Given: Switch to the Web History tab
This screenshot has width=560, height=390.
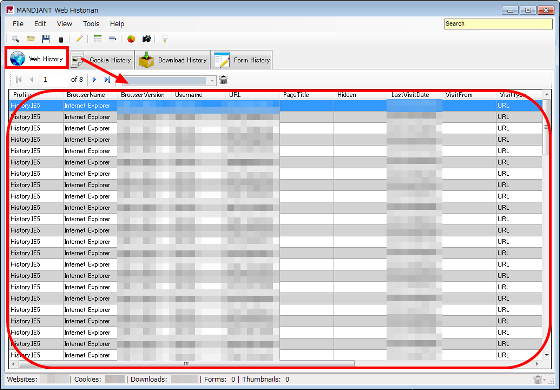Looking at the screenshot, I should pyautogui.click(x=36, y=58).
